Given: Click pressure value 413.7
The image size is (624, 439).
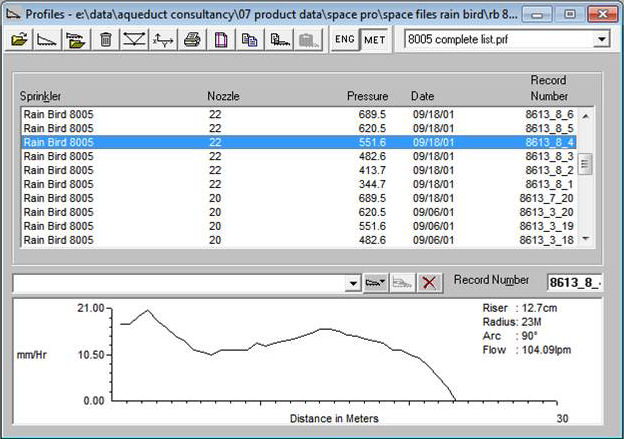Looking at the screenshot, I should (372, 170).
